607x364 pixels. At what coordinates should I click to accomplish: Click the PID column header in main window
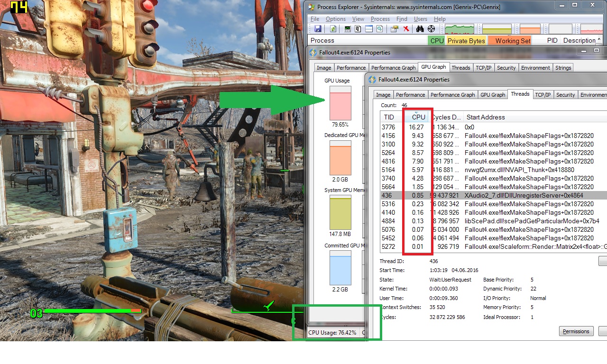click(546, 41)
